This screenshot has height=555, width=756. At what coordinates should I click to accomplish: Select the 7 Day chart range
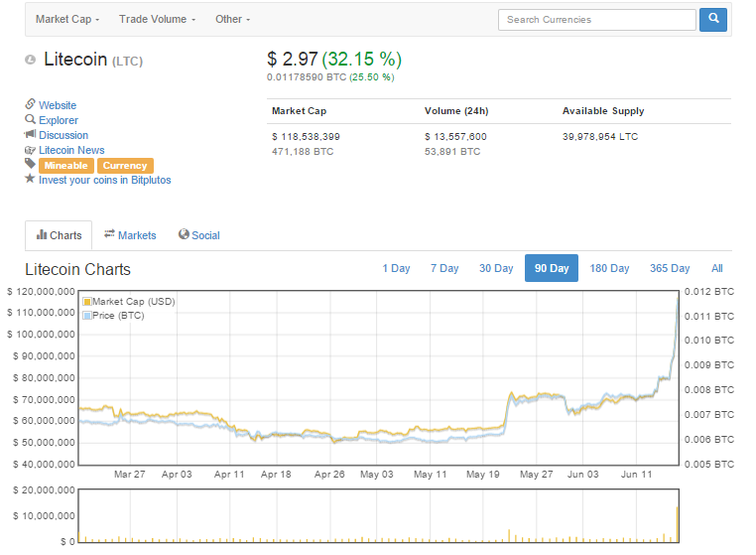point(444,268)
